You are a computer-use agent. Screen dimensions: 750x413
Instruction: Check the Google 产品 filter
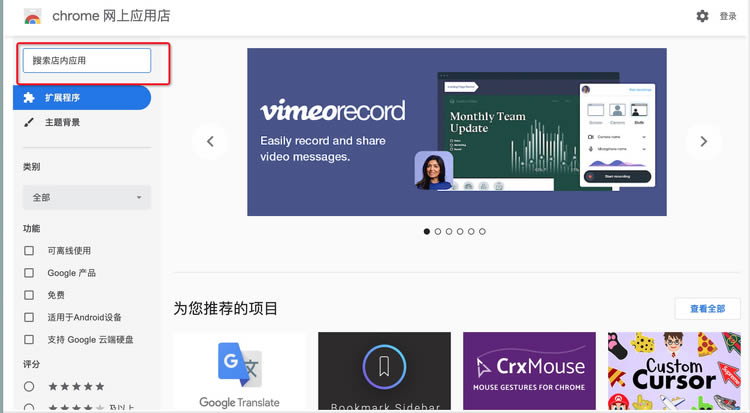[x=29, y=273]
